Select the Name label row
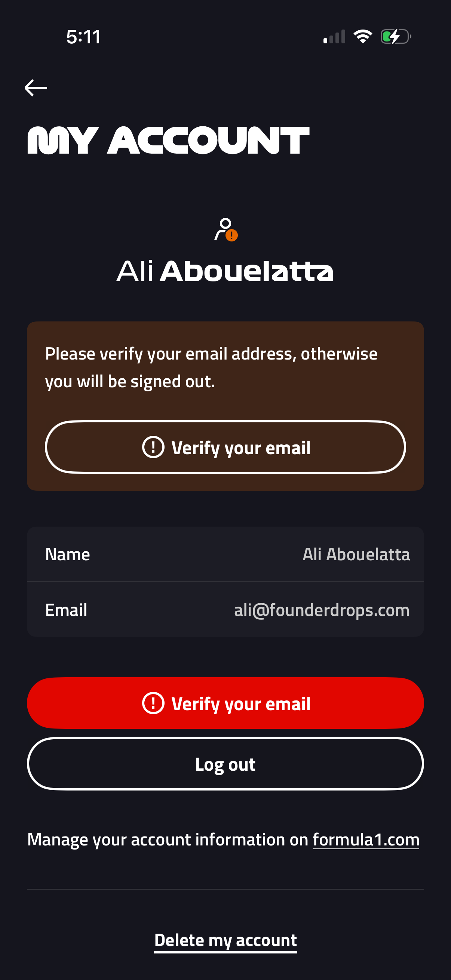The image size is (451, 980). point(68,554)
